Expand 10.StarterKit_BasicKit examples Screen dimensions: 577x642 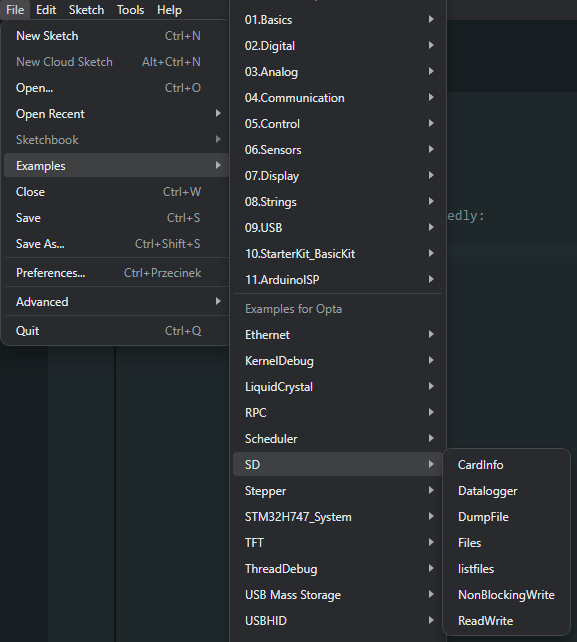tap(338, 254)
